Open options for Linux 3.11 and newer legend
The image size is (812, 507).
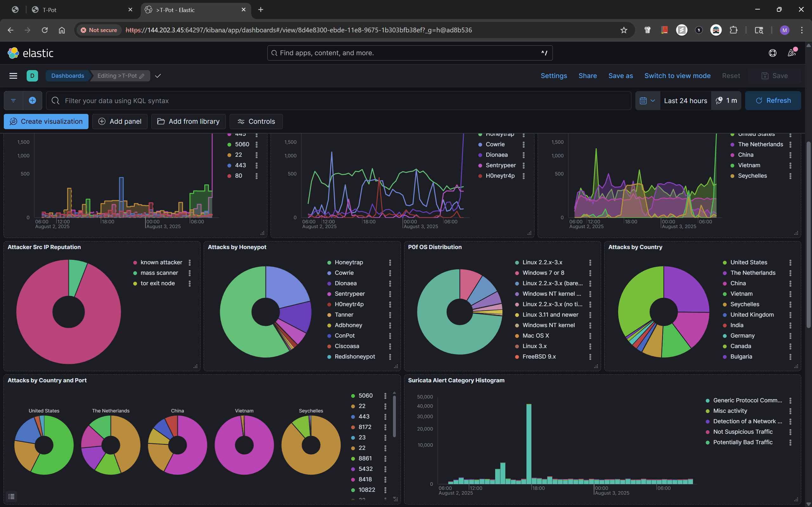590,315
